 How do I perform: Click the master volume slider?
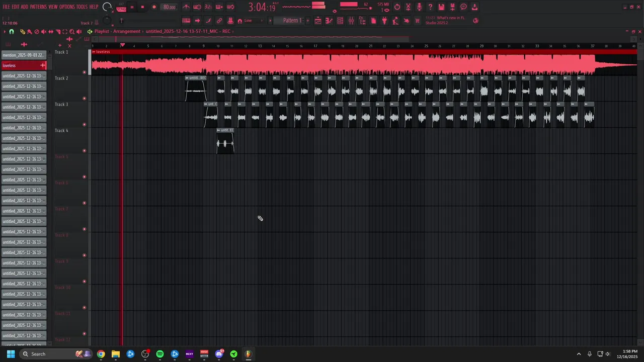tap(107, 7)
